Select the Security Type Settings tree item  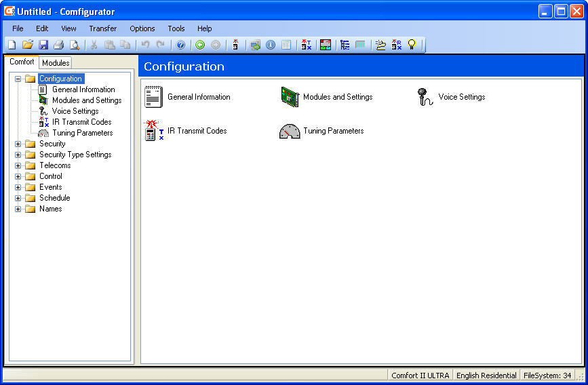(x=75, y=155)
